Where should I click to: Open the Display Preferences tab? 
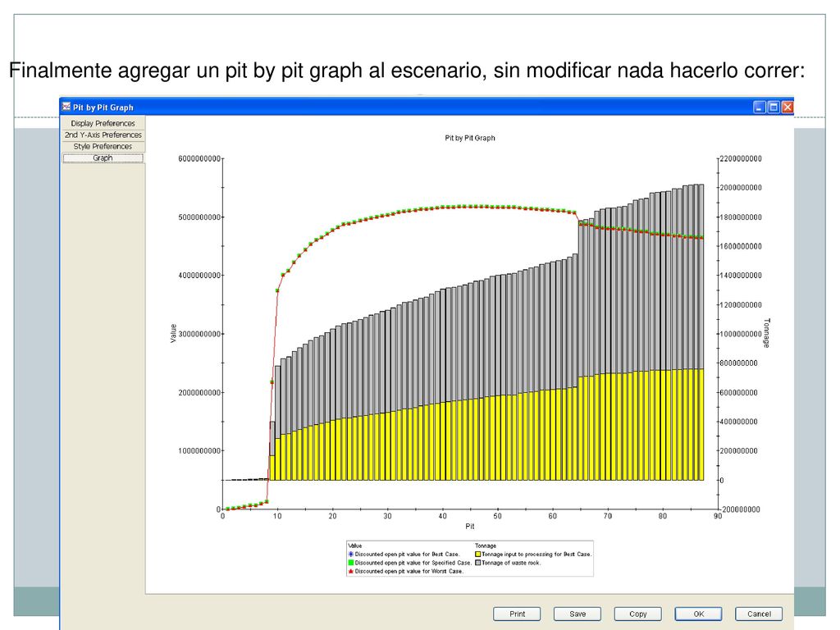(103, 123)
